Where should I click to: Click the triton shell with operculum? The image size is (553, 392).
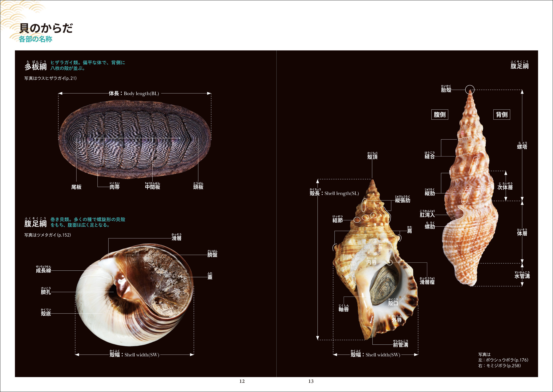[x=375, y=260]
